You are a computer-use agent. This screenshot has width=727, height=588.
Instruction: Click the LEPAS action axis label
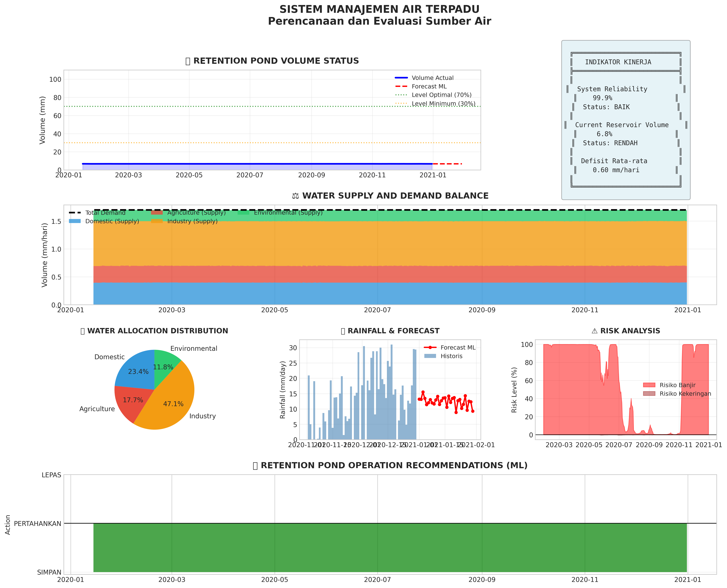point(51,475)
